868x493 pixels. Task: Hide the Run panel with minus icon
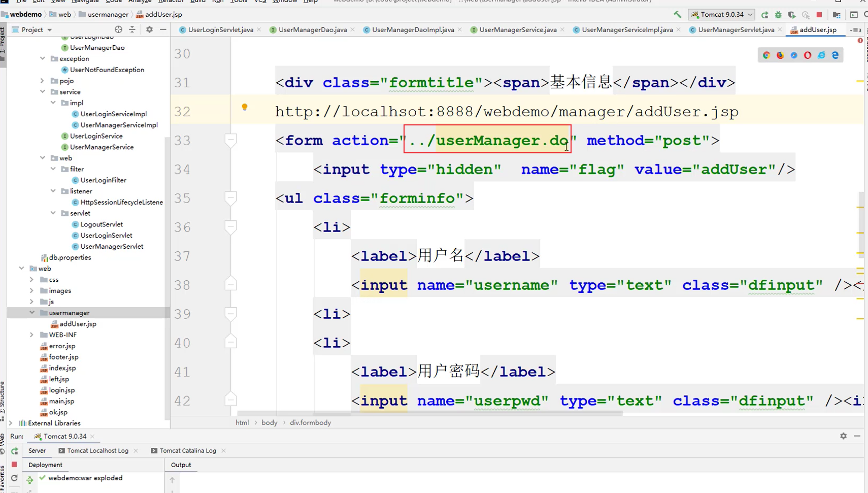tap(857, 436)
